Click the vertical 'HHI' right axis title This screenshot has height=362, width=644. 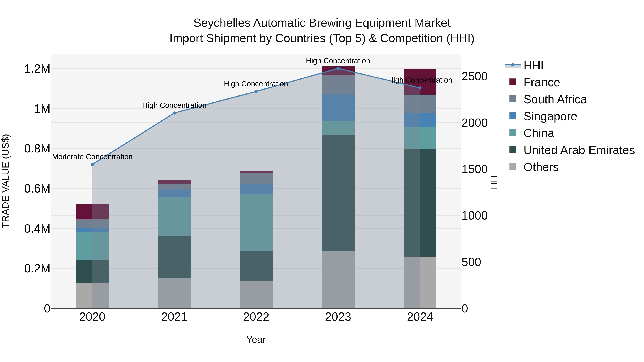494,181
